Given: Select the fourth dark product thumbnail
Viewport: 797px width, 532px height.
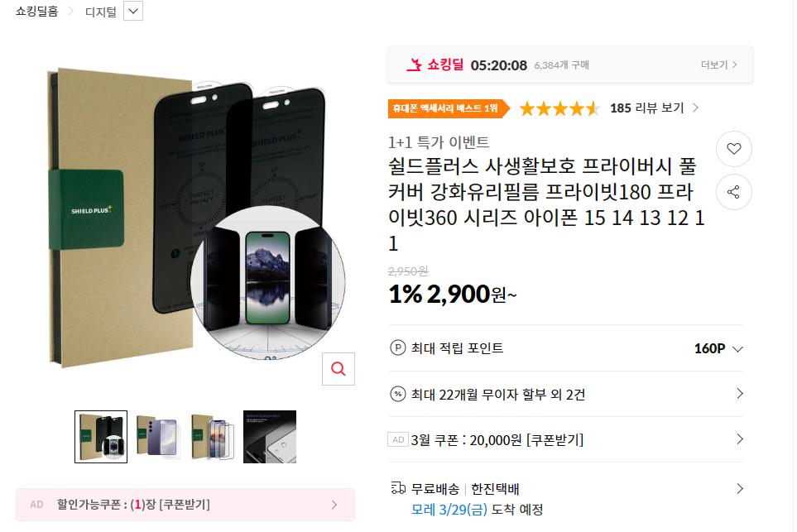Looking at the screenshot, I should coord(269,437).
